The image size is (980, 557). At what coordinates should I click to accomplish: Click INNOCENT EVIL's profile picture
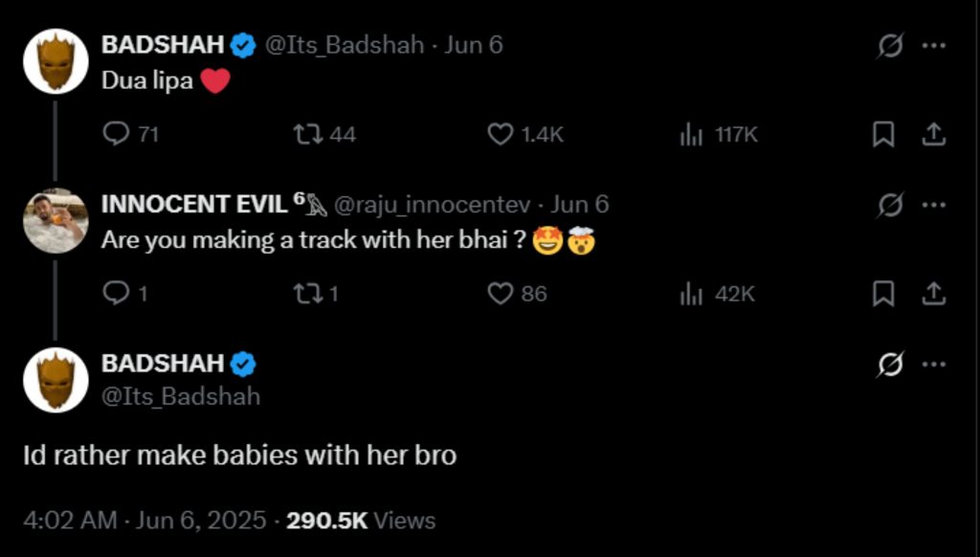[56, 220]
